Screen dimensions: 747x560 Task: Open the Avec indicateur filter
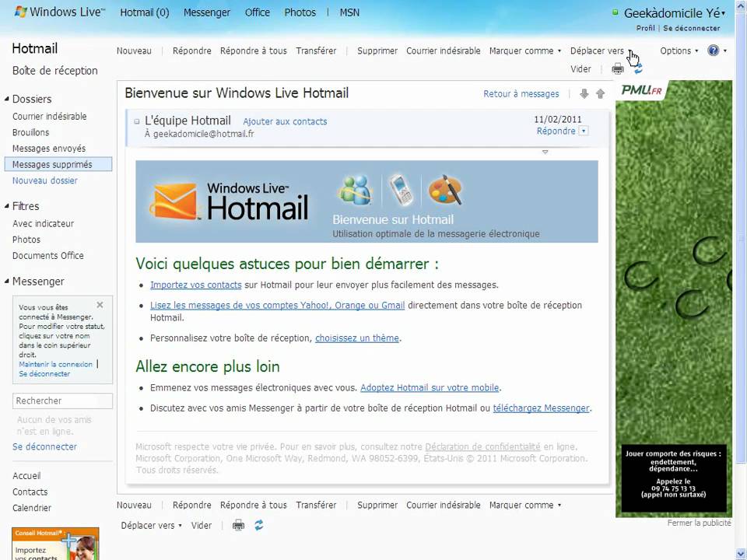pos(43,223)
